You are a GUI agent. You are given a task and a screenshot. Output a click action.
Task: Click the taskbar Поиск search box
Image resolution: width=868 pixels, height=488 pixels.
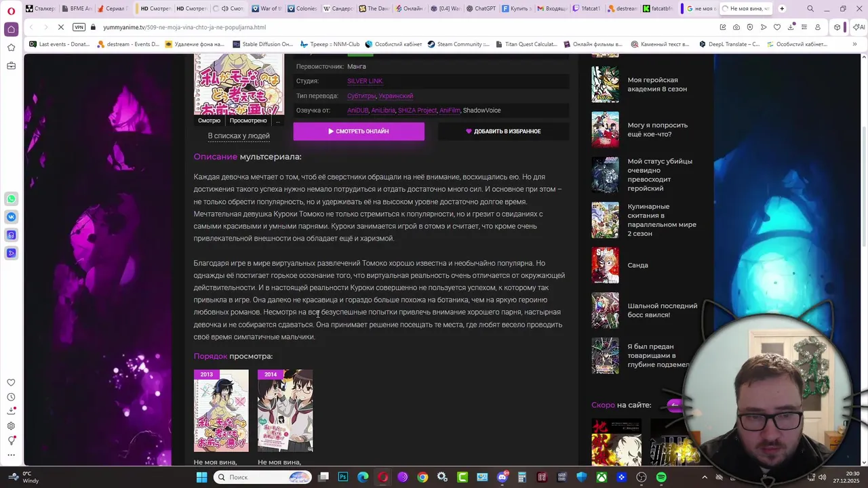click(x=263, y=477)
